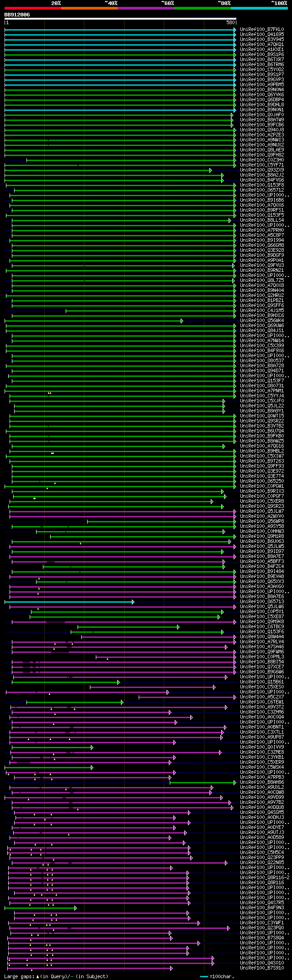Click the purple ~60% identity legend bar
292x980 pixels.
[146, 8]
